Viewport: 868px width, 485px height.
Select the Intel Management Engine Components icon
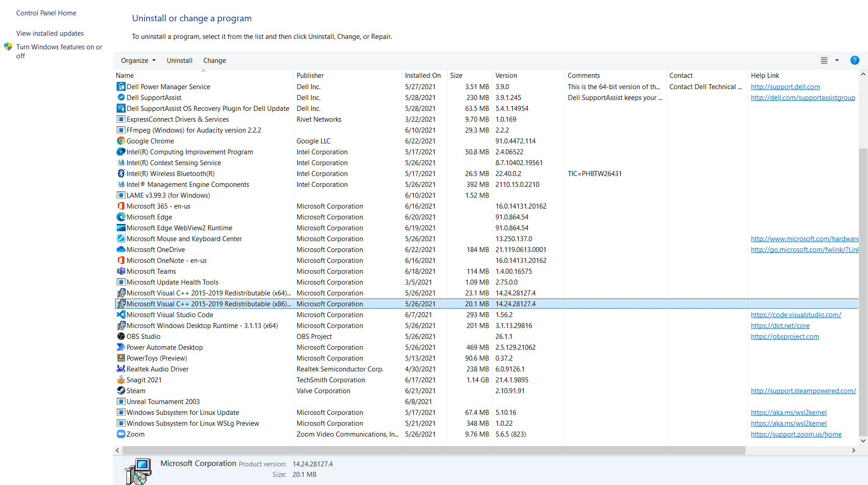tap(121, 184)
